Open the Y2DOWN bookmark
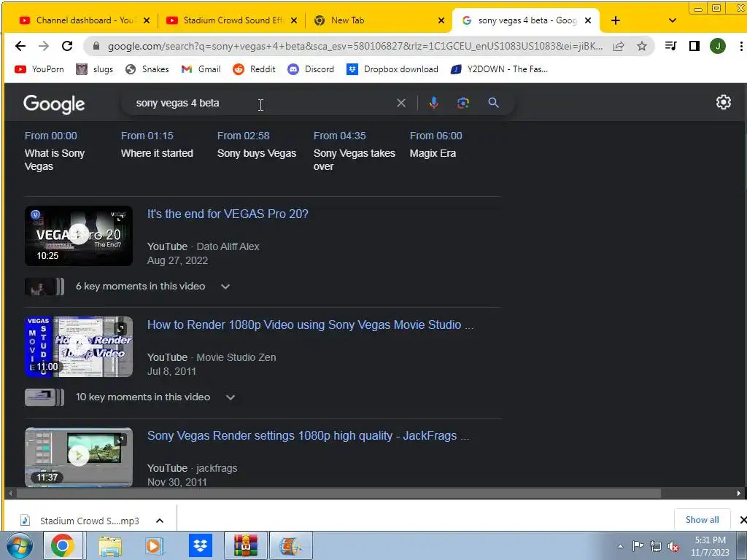 click(x=499, y=69)
